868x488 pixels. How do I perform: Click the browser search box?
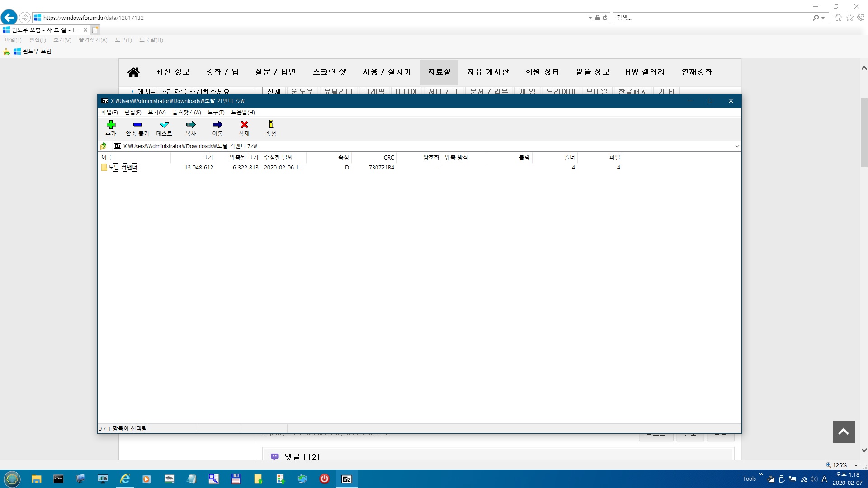712,18
